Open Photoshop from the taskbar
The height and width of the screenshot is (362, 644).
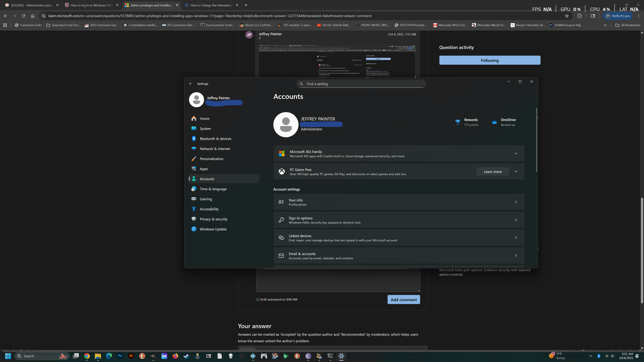[x=120, y=356]
